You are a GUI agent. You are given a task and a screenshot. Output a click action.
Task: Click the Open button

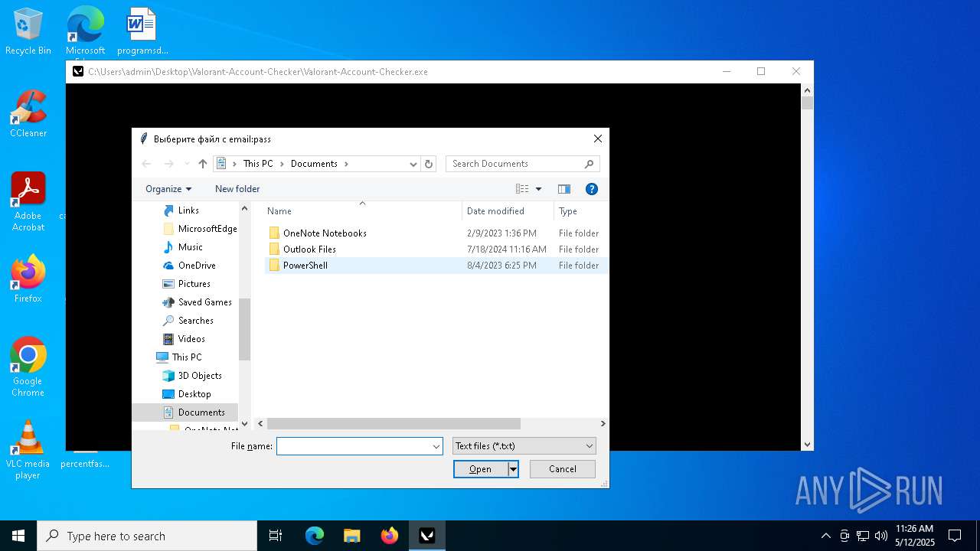click(x=481, y=469)
